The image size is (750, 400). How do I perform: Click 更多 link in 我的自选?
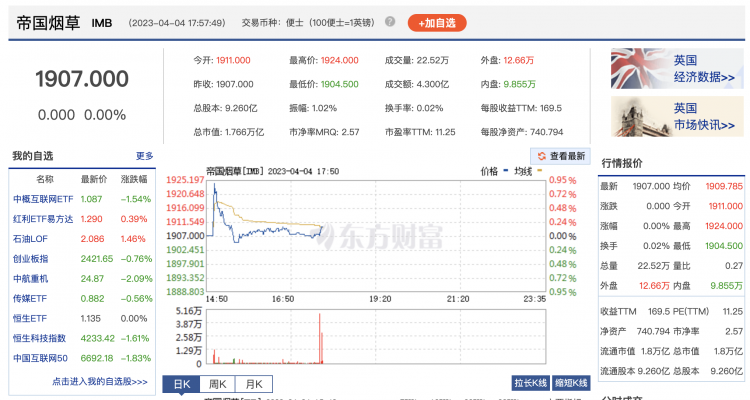pyautogui.click(x=144, y=156)
